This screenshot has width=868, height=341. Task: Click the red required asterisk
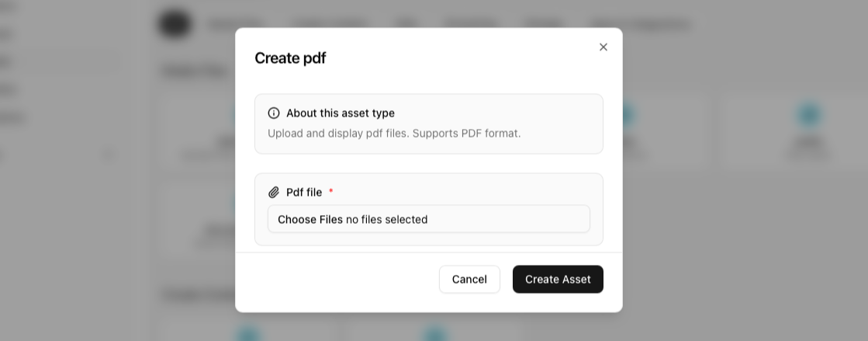331,192
